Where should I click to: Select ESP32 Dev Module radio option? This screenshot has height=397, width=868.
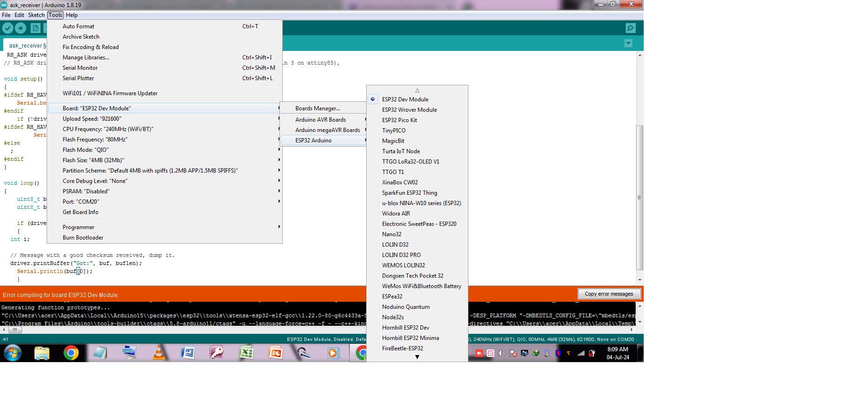tap(417, 99)
